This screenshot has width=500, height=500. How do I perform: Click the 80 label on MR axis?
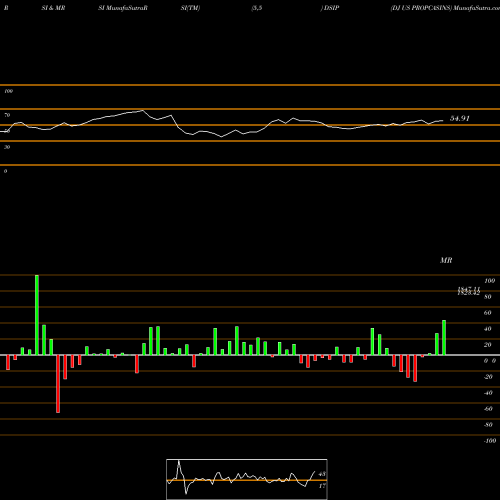[488, 297]
